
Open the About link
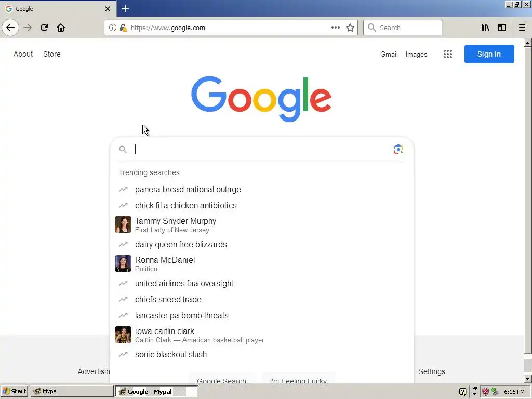tap(23, 54)
